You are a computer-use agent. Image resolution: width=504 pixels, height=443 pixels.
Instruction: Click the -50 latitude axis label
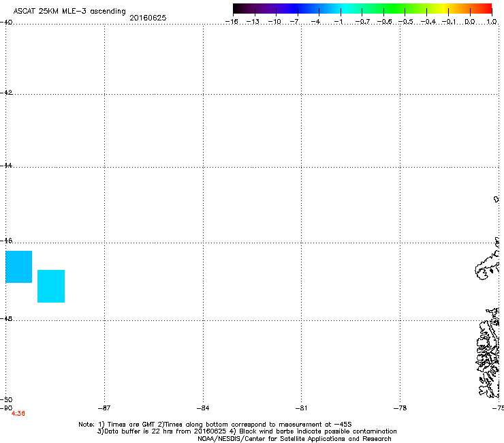pyautogui.click(x=6, y=399)
